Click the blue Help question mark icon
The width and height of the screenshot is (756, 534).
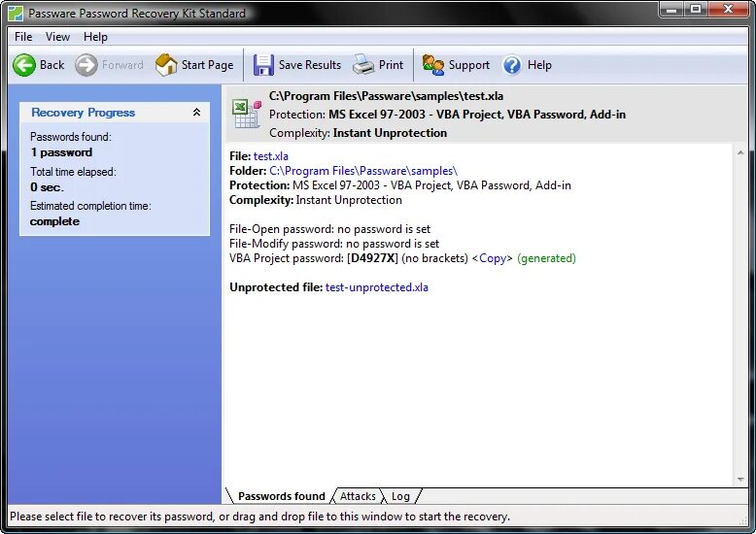click(x=512, y=65)
